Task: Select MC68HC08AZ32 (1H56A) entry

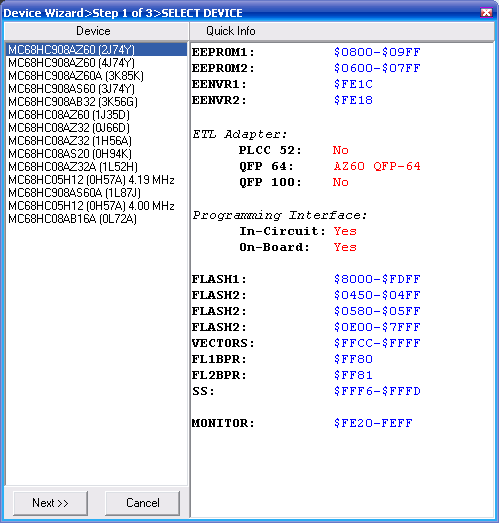Action: tap(96, 141)
